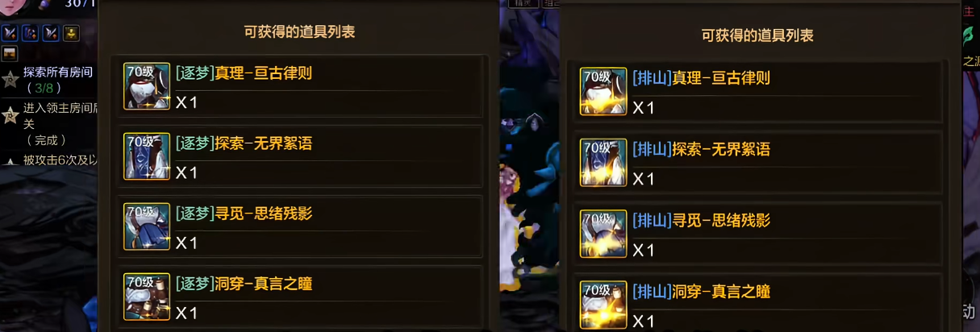
Task: Click the [逐梦]探索-无界絮语 item icon
Action: point(147,156)
